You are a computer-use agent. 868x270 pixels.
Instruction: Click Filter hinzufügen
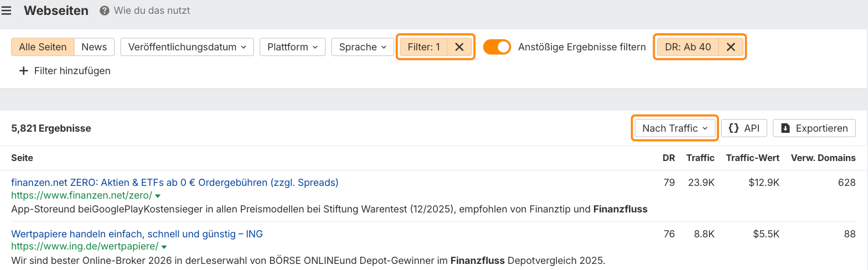click(65, 71)
